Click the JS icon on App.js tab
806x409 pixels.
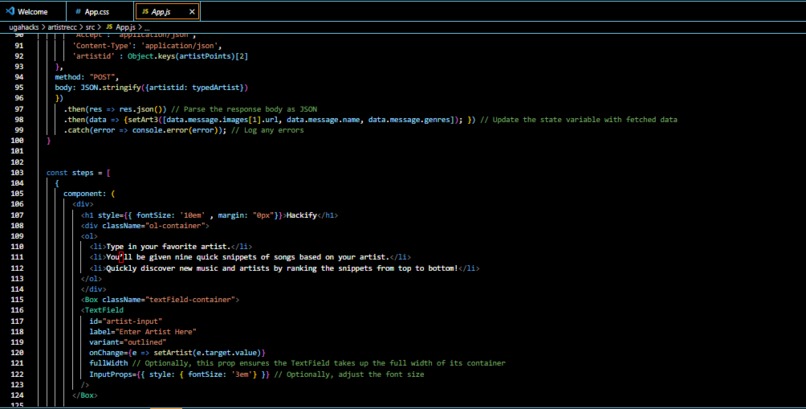pos(145,12)
